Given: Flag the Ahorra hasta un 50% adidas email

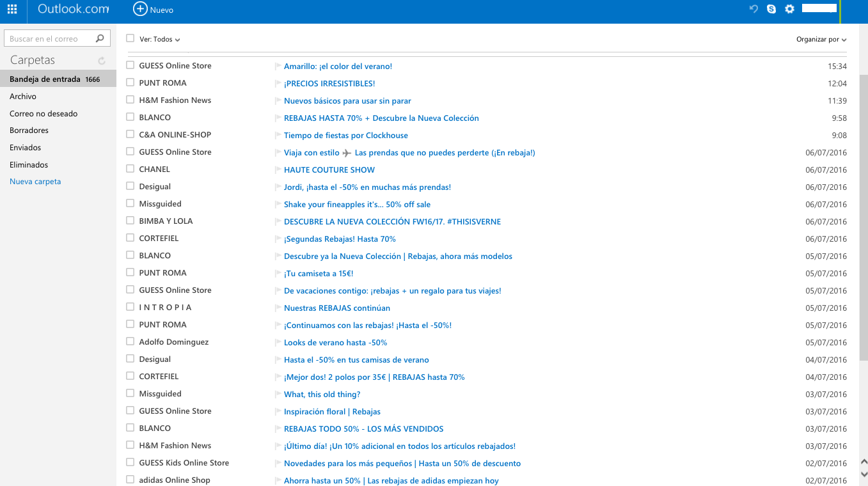Looking at the screenshot, I should pos(278,481).
